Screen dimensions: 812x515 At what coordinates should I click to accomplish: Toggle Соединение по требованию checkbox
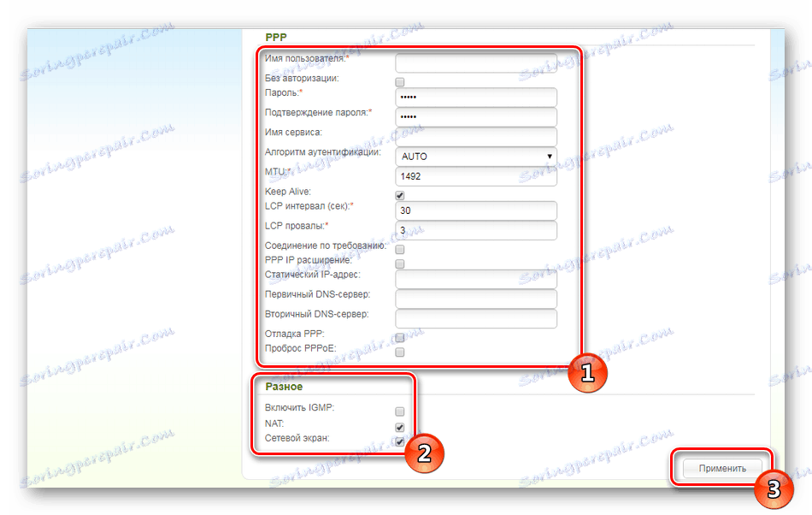pos(400,250)
